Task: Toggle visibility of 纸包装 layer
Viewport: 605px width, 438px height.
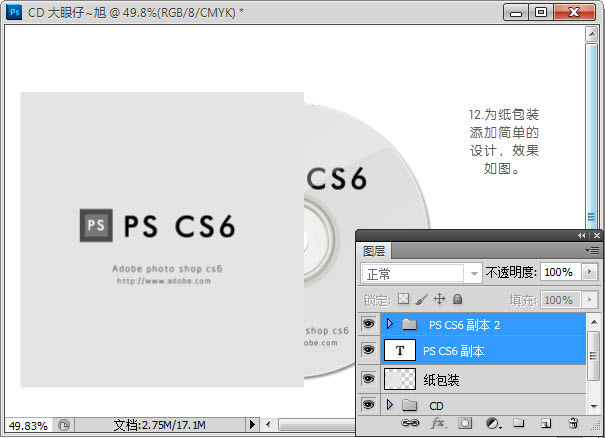Action: (368, 379)
